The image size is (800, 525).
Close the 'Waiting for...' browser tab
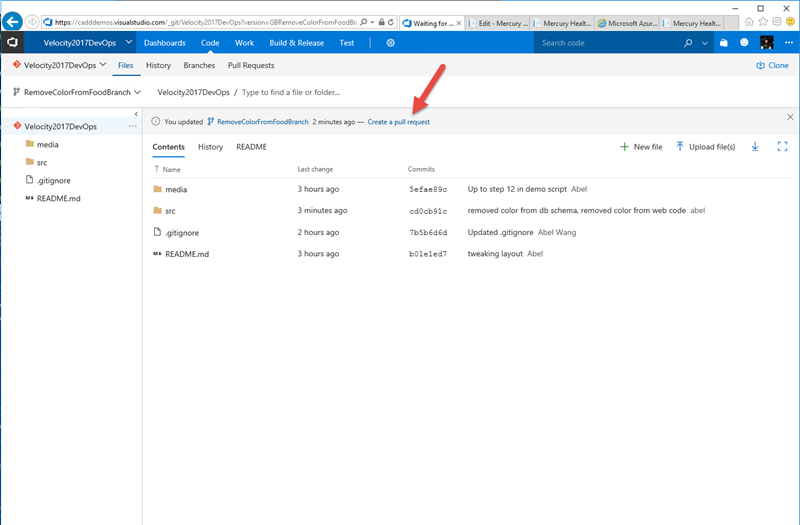pos(459,23)
